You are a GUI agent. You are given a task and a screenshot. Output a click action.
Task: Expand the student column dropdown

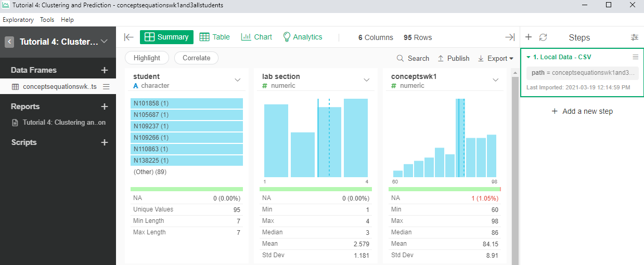(x=238, y=80)
